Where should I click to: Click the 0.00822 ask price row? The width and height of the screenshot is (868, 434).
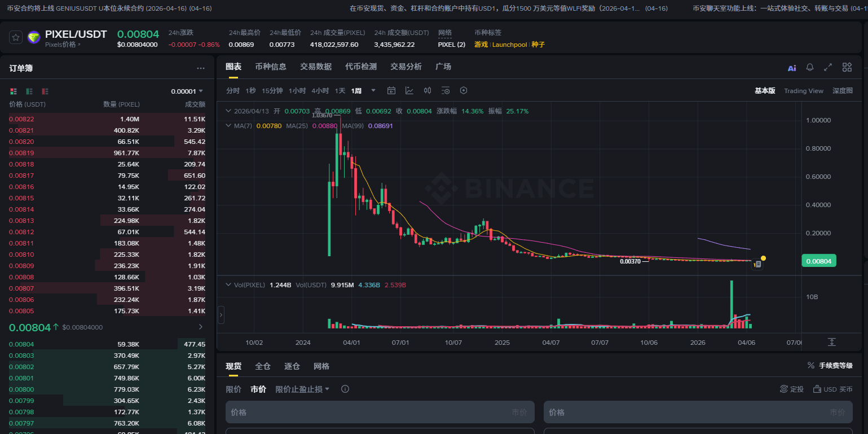[x=107, y=119]
